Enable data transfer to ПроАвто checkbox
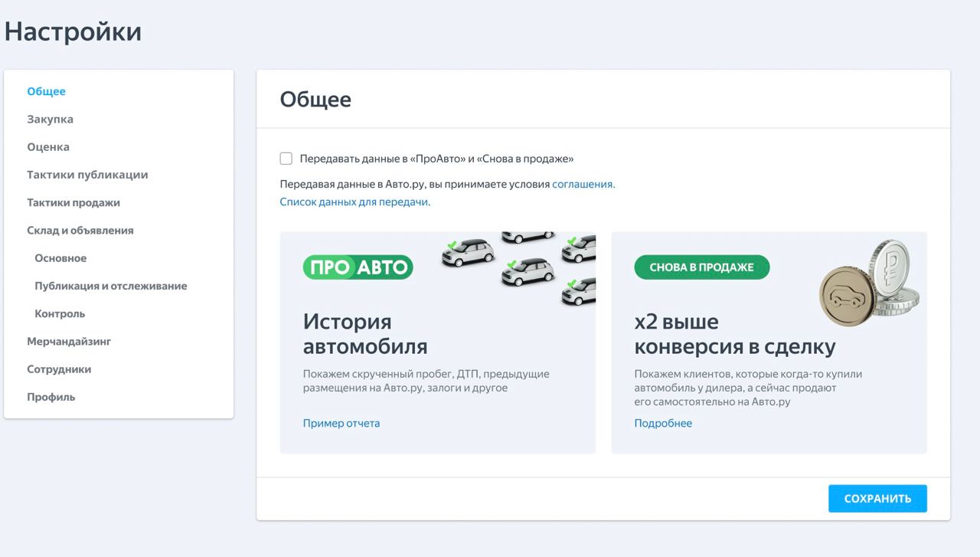980x557 pixels. click(x=286, y=159)
